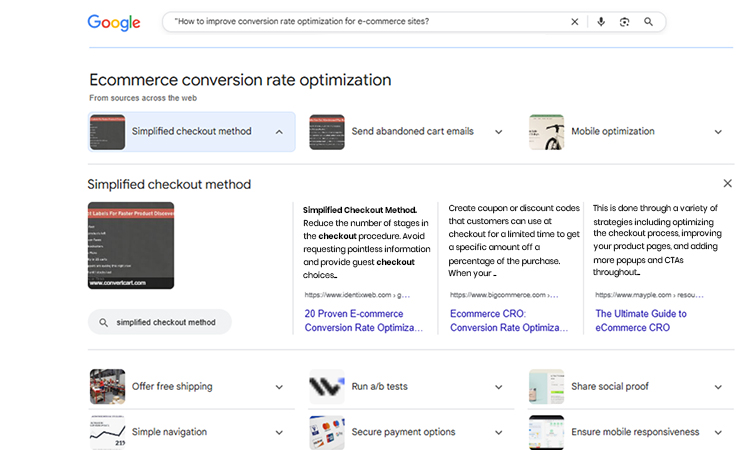Clear the search query with the X icon
The image size is (750, 450).
pyautogui.click(x=574, y=22)
